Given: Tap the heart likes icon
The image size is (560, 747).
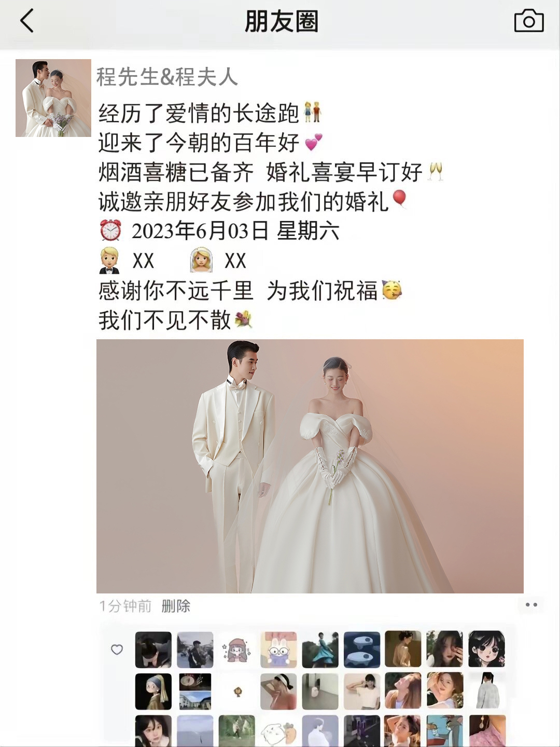Looking at the screenshot, I should coord(117,649).
